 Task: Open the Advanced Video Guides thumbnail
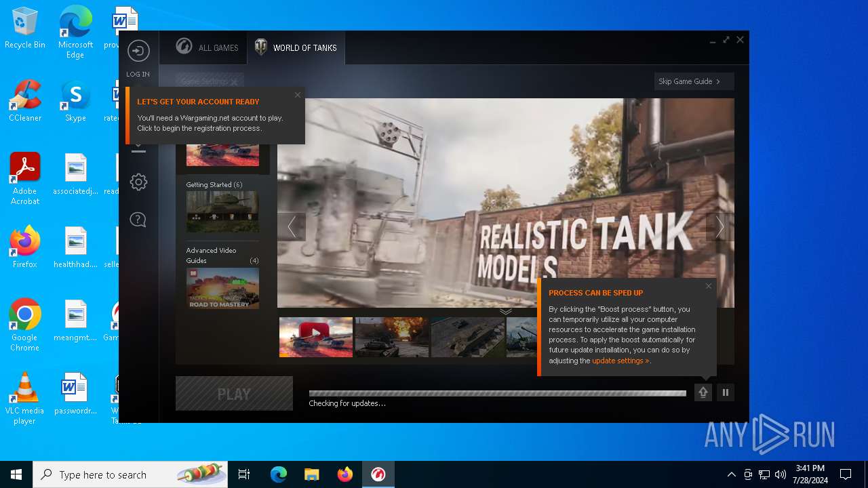(x=222, y=288)
